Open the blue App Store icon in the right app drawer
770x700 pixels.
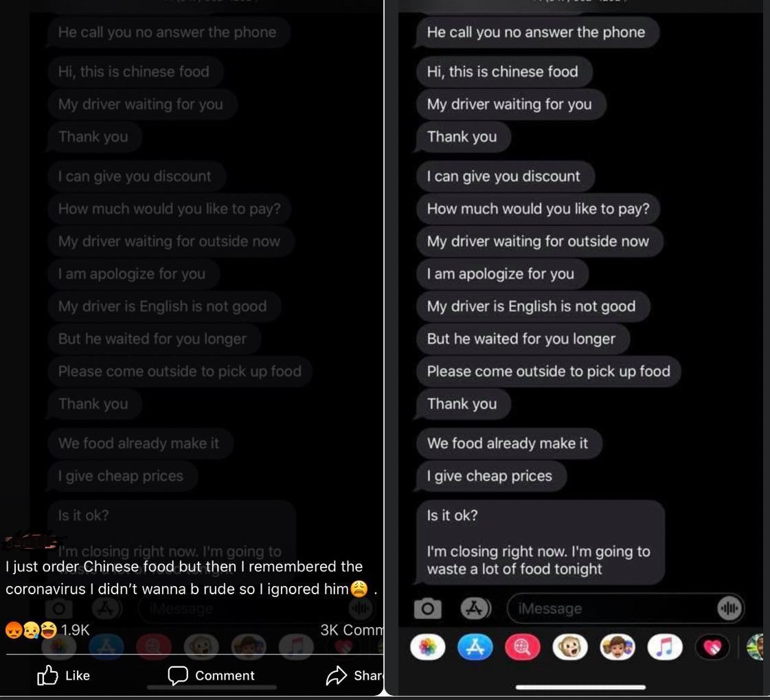click(x=475, y=647)
